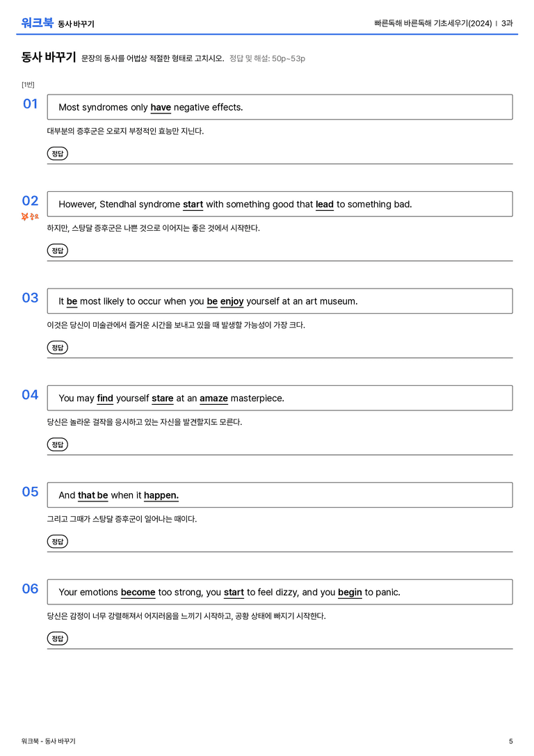Select underlined 'lead' in sentence 02

[x=324, y=204]
